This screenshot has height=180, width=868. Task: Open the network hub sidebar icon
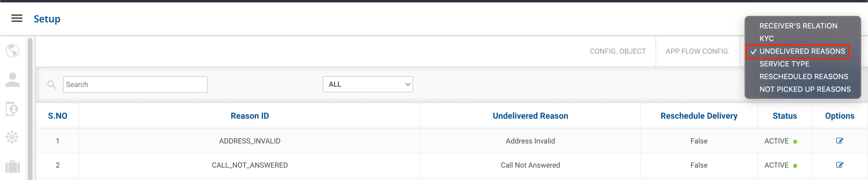pos(12,137)
